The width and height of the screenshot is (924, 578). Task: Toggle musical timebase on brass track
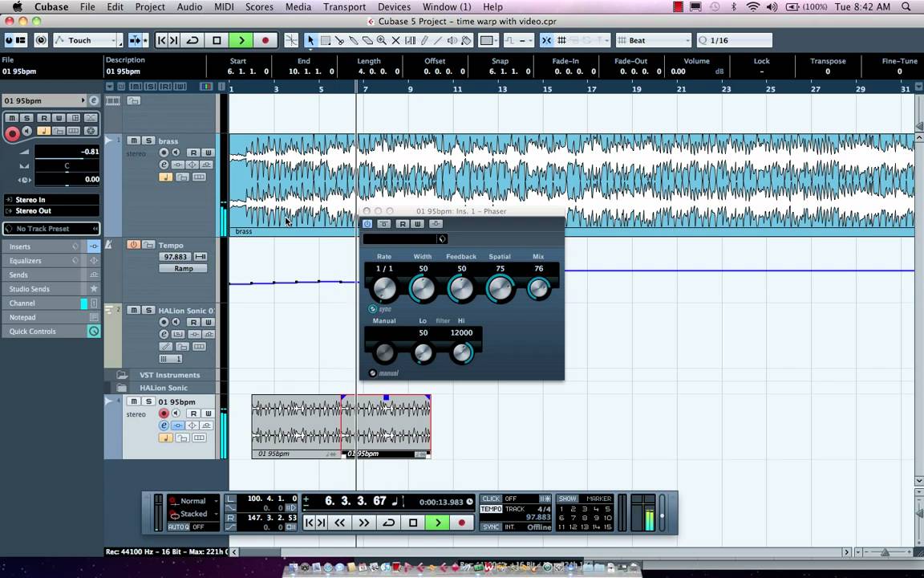pyautogui.click(x=165, y=177)
